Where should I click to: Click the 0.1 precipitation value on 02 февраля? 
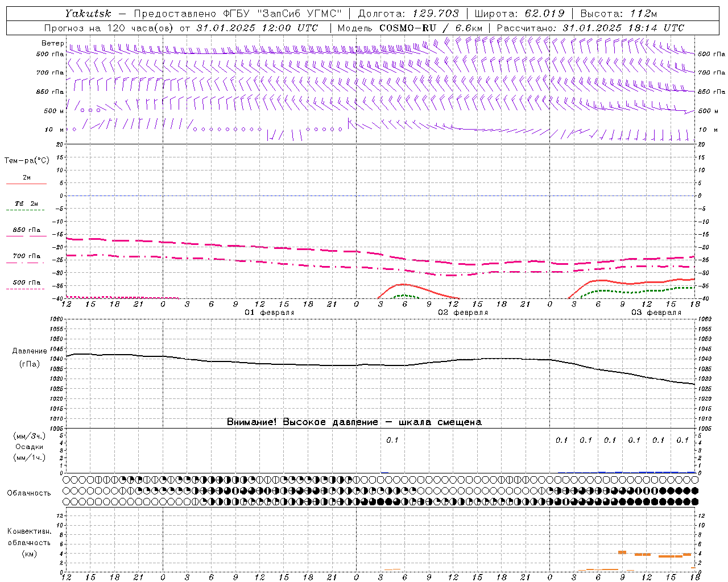tap(392, 440)
